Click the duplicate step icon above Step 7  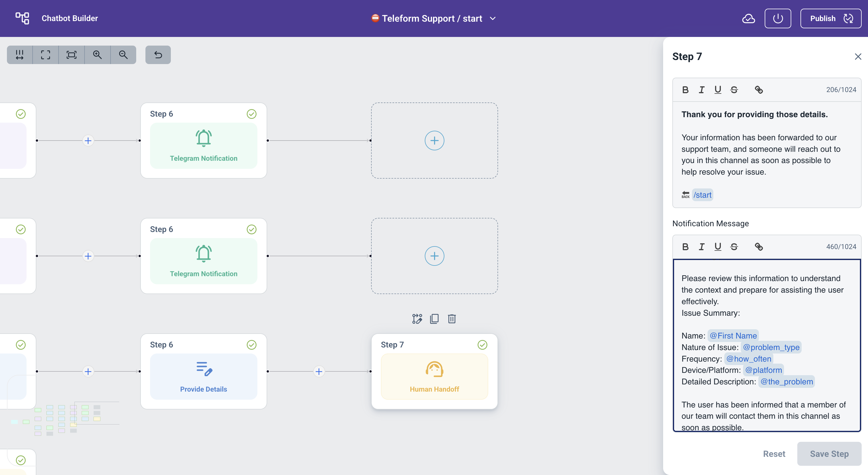click(434, 319)
